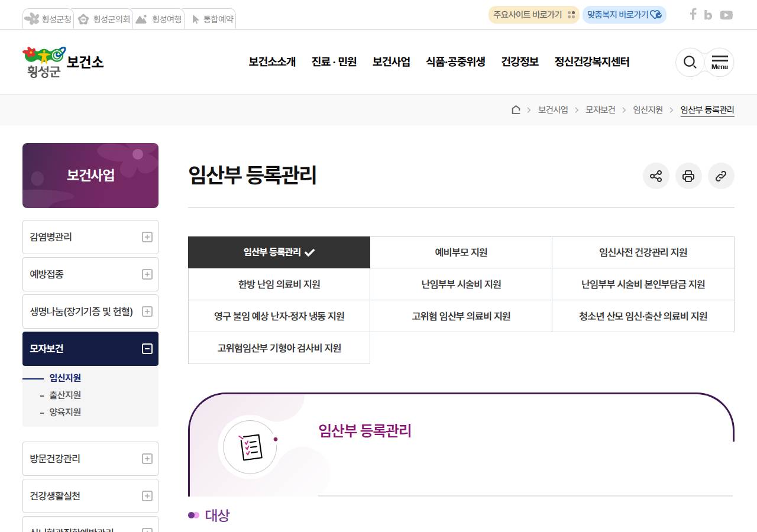Click 맞춤복지 바로가기 button

[625, 15]
